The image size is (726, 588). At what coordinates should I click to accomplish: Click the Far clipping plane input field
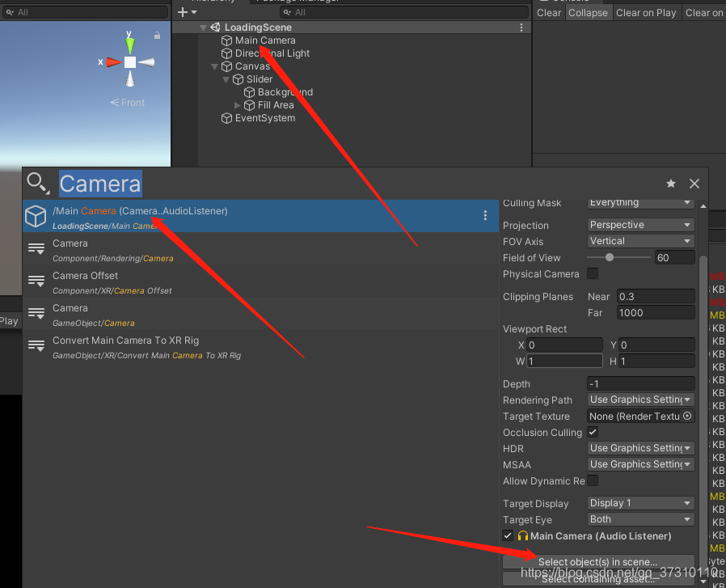click(x=656, y=313)
